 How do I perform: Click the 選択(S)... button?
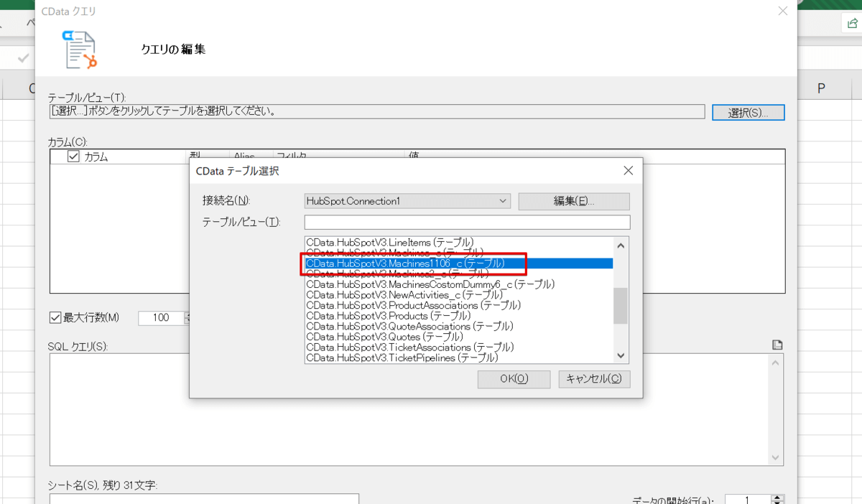pos(748,113)
